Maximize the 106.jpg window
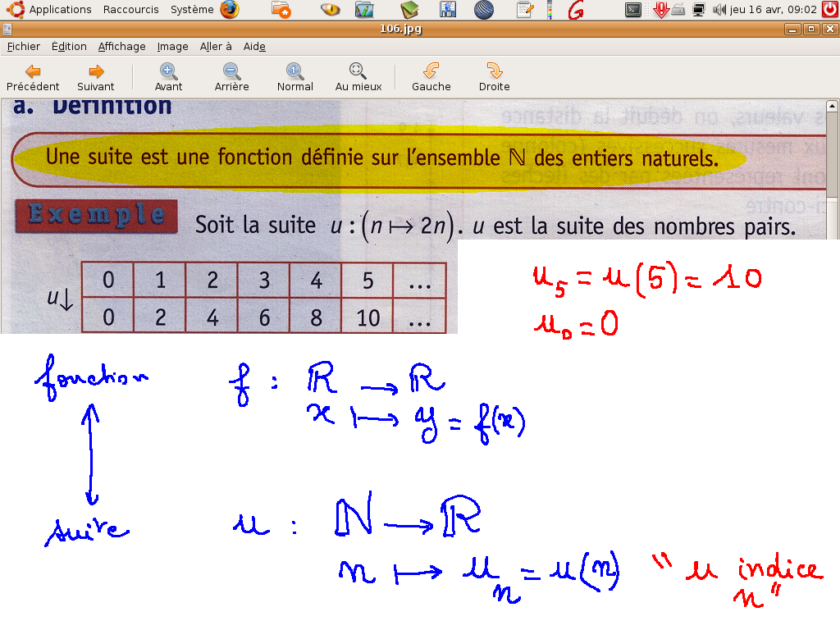 tap(811, 30)
